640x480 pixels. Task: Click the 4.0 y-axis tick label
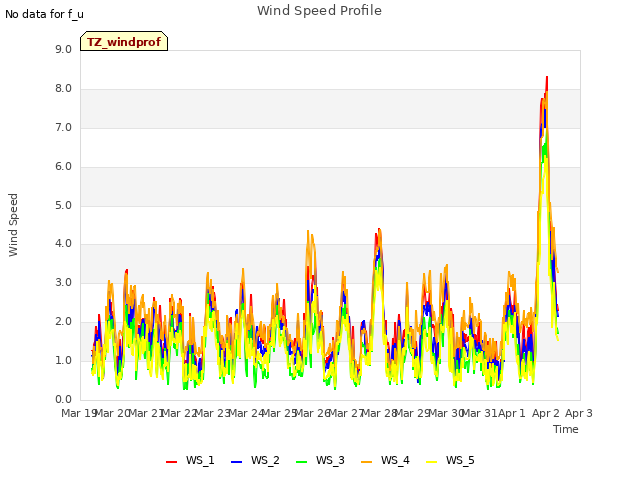click(x=63, y=244)
